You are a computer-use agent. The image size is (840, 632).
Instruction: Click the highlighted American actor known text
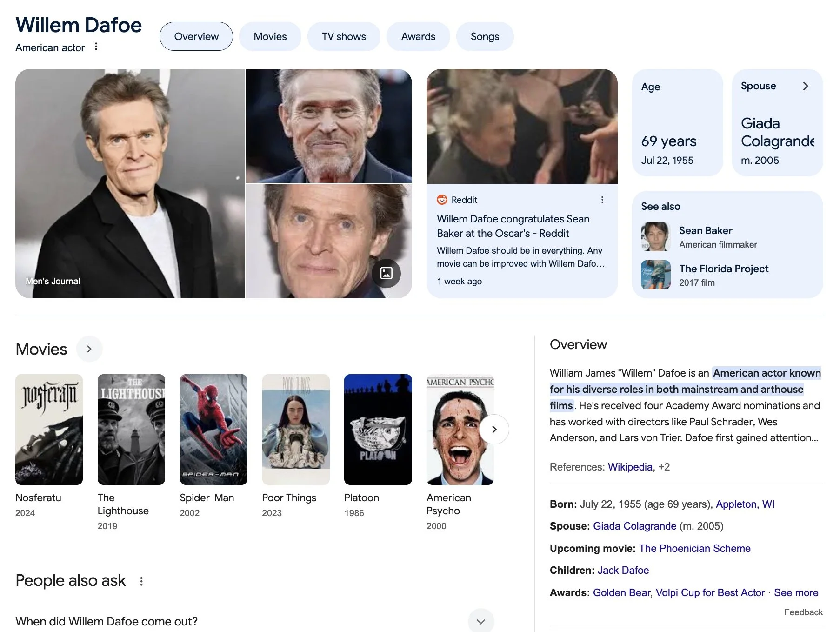pos(767,373)
